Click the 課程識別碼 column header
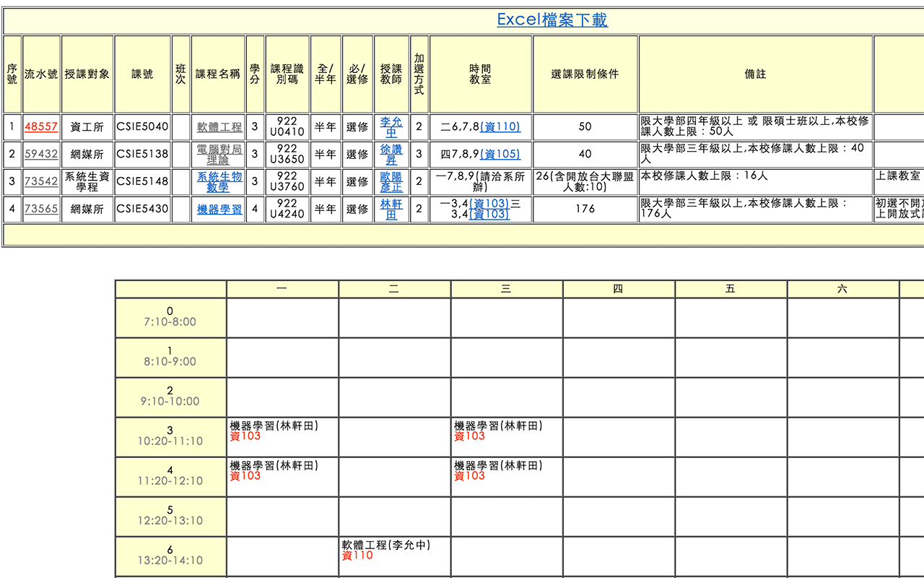The image size is (924, 578). click(287, 74)
